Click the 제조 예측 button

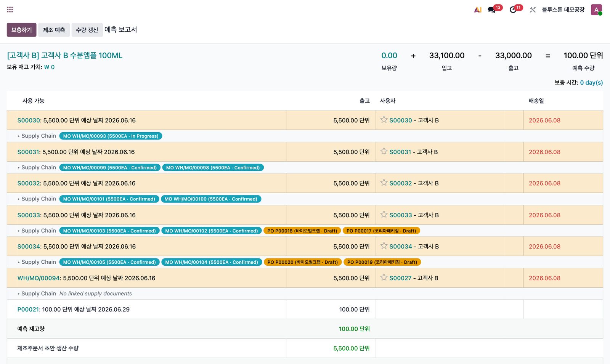point(54,30)
